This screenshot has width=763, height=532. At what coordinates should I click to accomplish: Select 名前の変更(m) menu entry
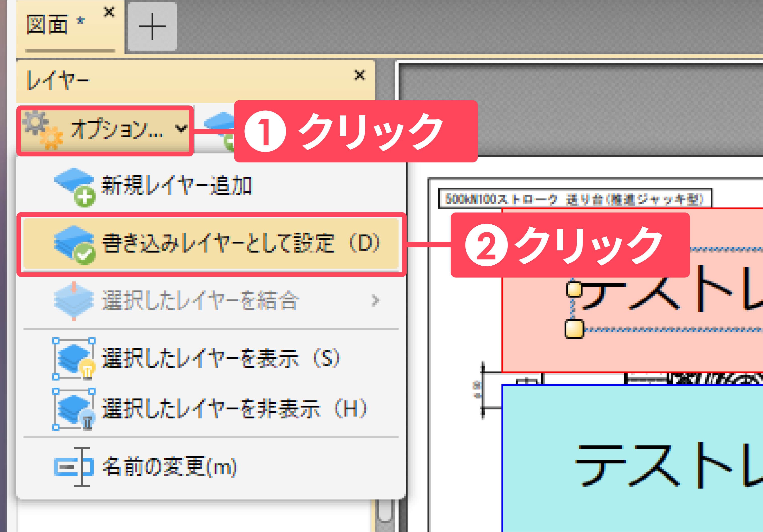point(211,467)
